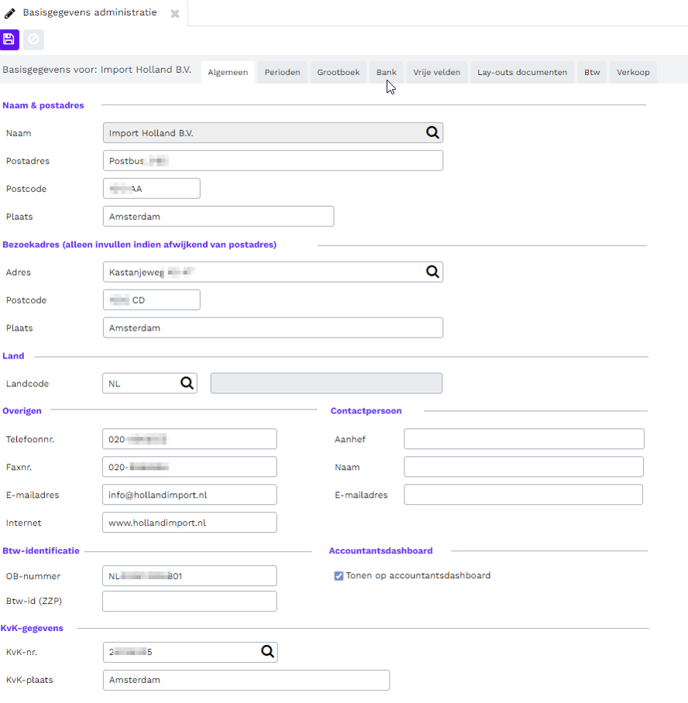Click 'Basisgegevens voor: Import Holland B.V.' text

tap(97, 69)
